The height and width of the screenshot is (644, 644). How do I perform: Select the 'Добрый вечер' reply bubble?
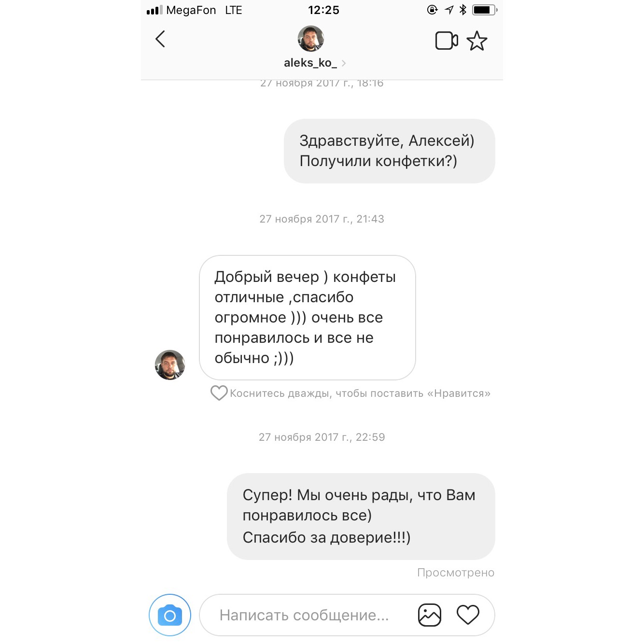(308, 318)
